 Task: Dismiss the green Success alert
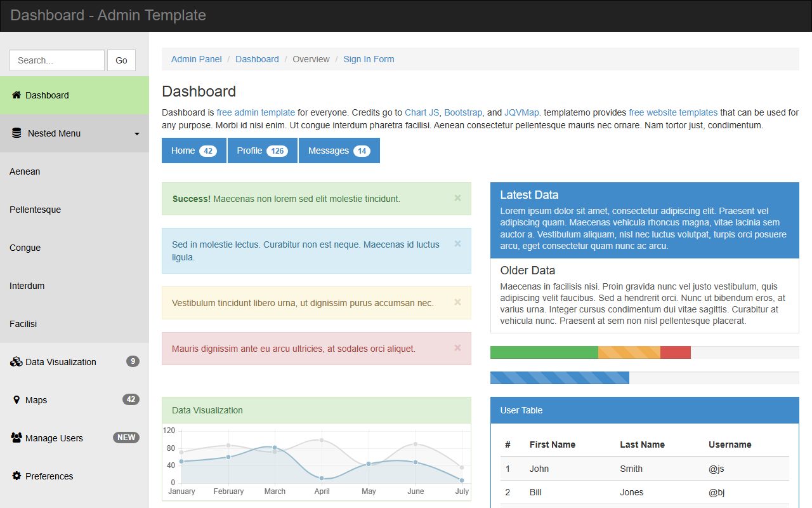(457, 198)
